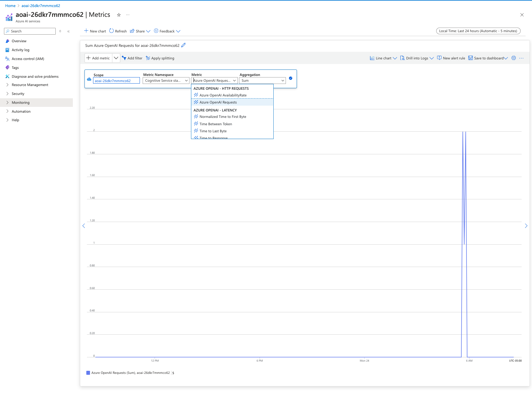Viewport: 532px width, 395px height.
Task: Collapse the sidebar with the double chevron icon
Action: point(69,31)
